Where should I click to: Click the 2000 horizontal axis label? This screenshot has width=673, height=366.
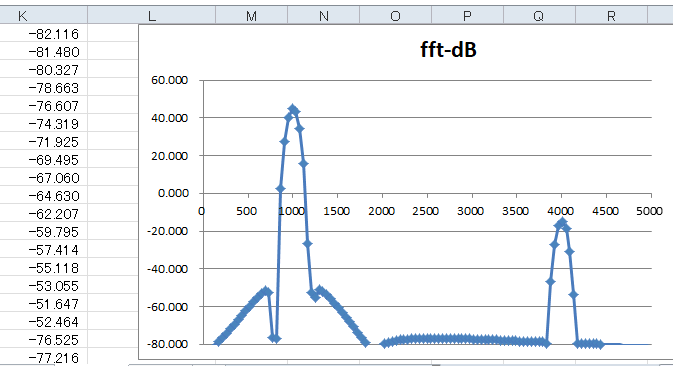pos(381,211)
